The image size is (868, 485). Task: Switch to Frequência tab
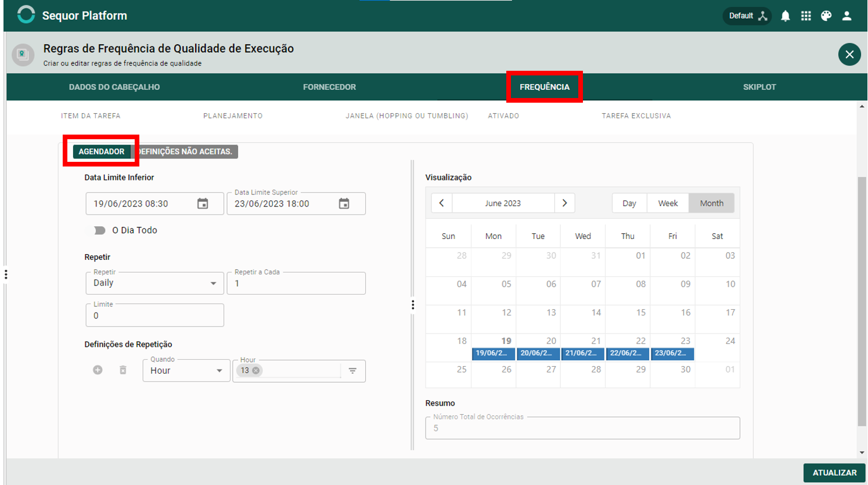tap(545, 87)
